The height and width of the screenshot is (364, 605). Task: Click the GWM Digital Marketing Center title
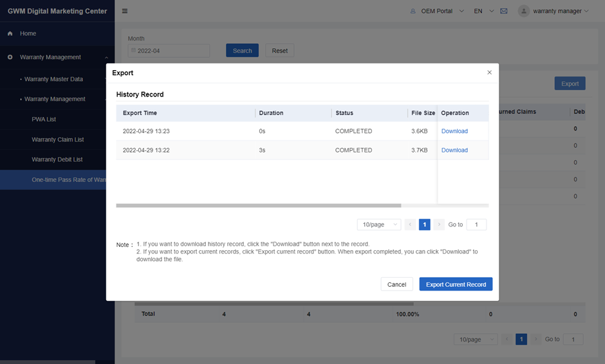point(57,11)
